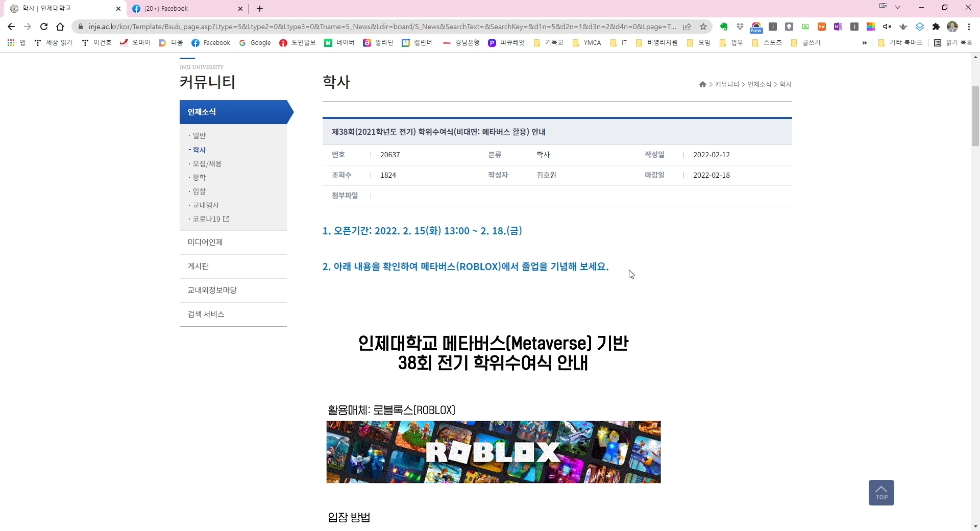Open the 경남은행 bookmark

pyautogui.click(x=461, y=42)
